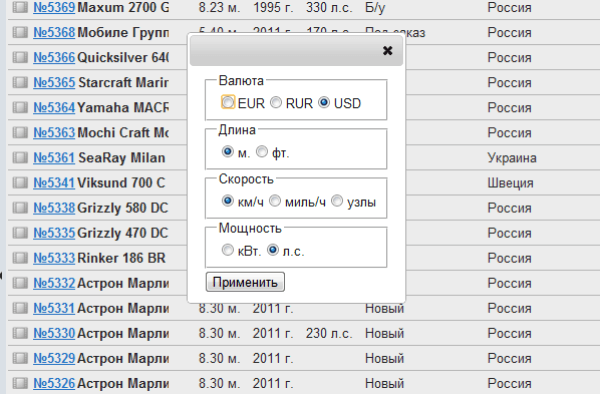Open listing №5368 link

tap(54, 32)
